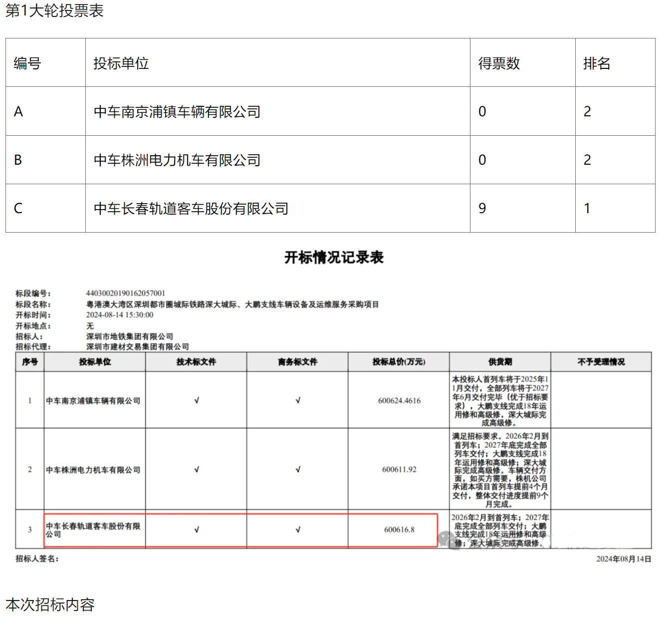
Task: Click the technical bid checkmark in row 1
Action: coord(197,400)
